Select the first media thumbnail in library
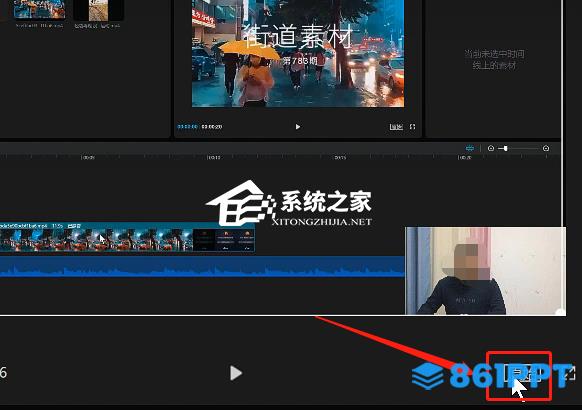 coord(39,9)
